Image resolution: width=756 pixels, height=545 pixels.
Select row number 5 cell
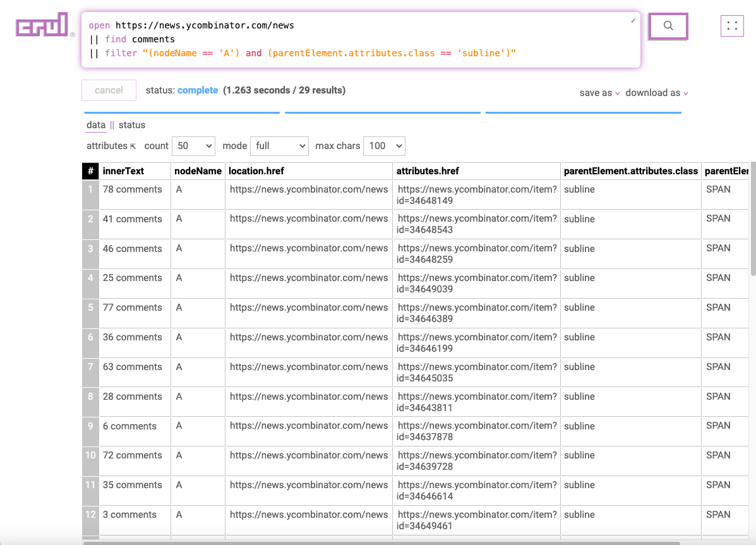90,313
